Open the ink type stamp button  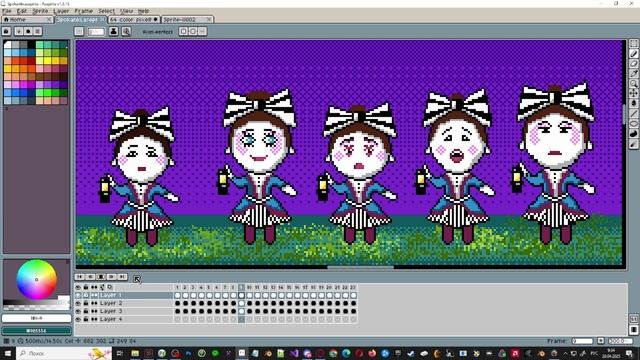(x=113, y=31)
